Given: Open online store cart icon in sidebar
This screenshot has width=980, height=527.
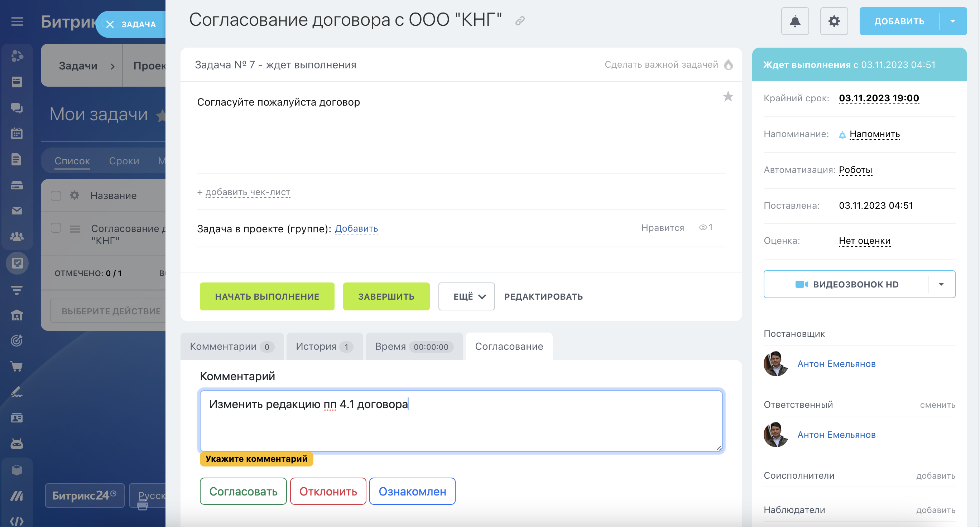Looking at the screenshot, I should [x=17, y=366].
